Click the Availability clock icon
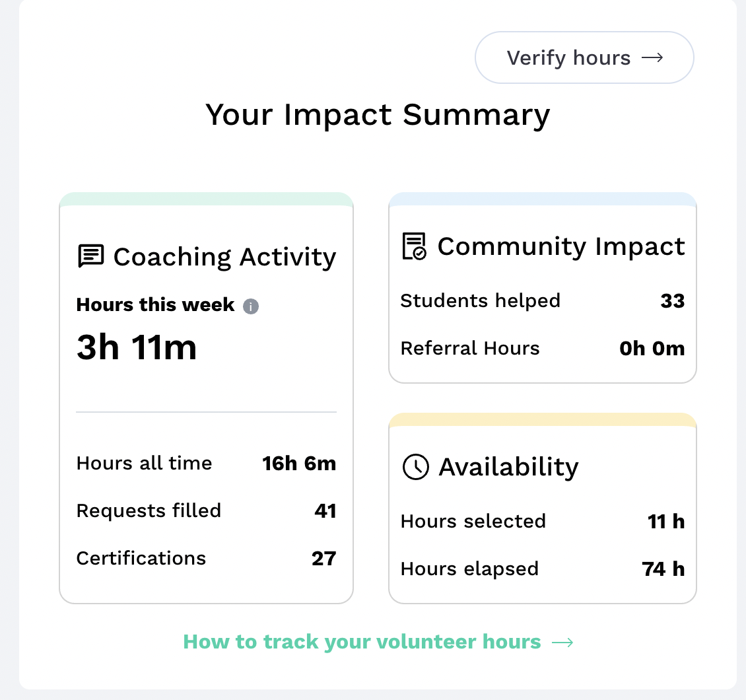746x700 pixels. pyautogui.click(x=415, y=467)
